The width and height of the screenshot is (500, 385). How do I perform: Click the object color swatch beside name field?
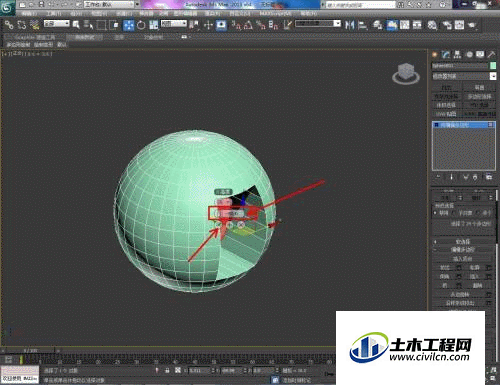point(493,66)
